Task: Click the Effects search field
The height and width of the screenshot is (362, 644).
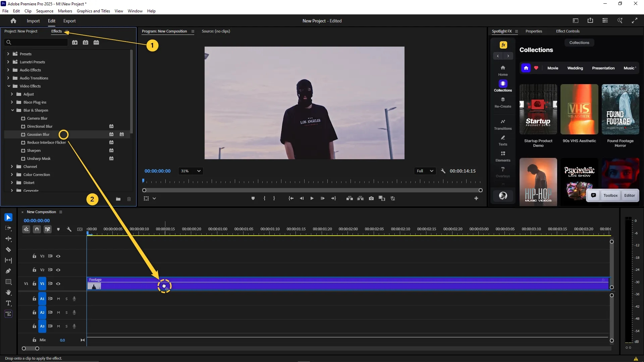Action: click(36, 42)
